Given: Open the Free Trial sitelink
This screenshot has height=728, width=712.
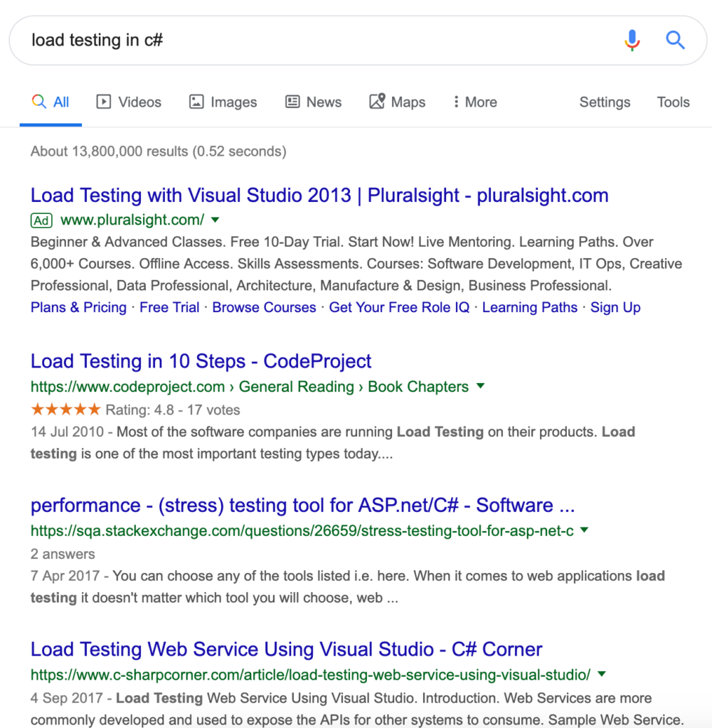Looking at the screenshot, I should click(169, 307).
